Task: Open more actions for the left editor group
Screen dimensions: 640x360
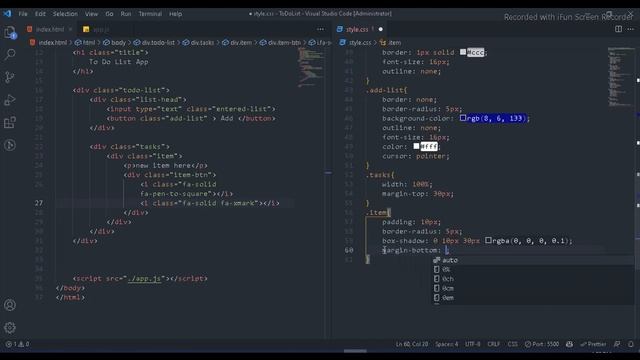Action: 320,29
